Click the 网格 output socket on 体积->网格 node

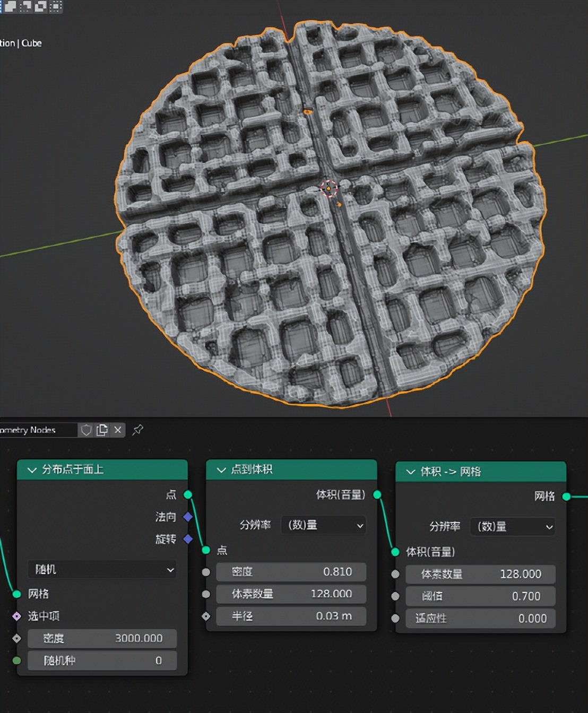(x=566, y=497)
